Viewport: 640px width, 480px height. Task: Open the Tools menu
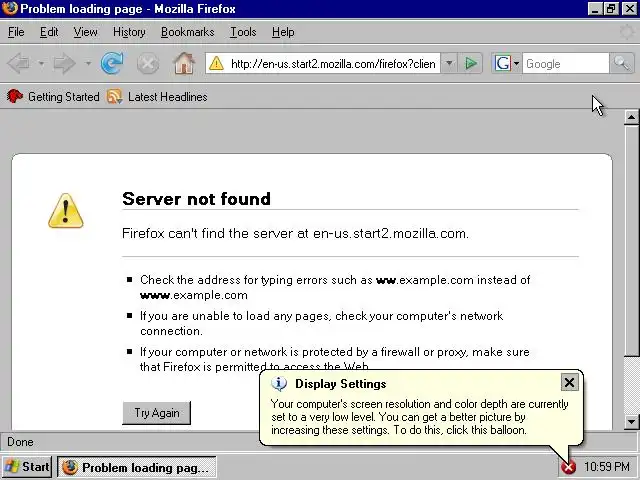click(243, 32)
